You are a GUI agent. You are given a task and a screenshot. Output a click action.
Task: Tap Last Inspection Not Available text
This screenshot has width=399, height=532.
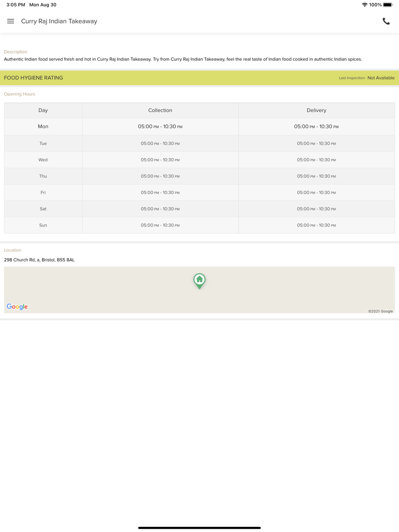pos(367,78)
